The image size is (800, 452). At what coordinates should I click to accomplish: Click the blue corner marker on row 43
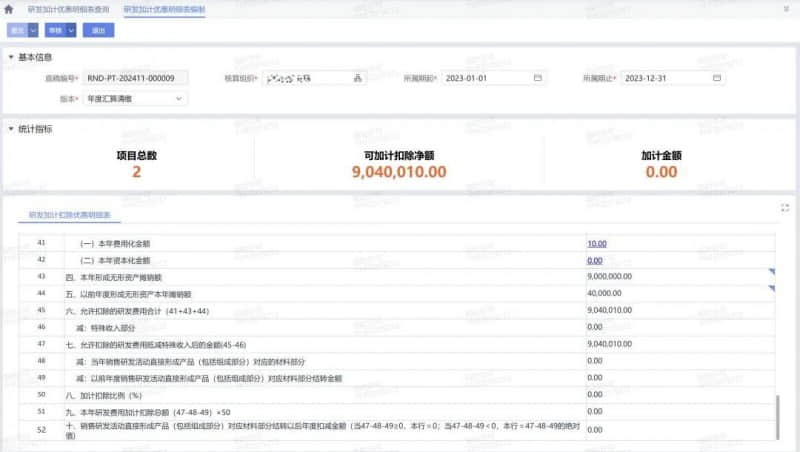772,272
